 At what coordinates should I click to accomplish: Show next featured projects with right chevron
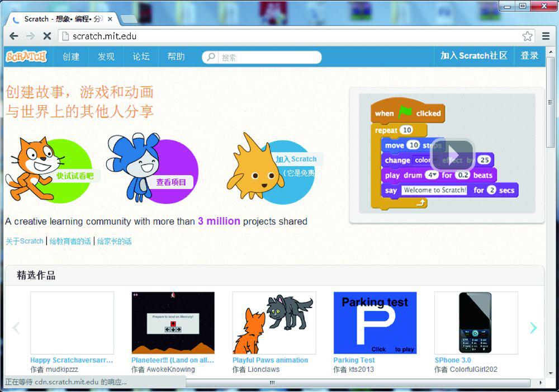click(x=533, y=328)
